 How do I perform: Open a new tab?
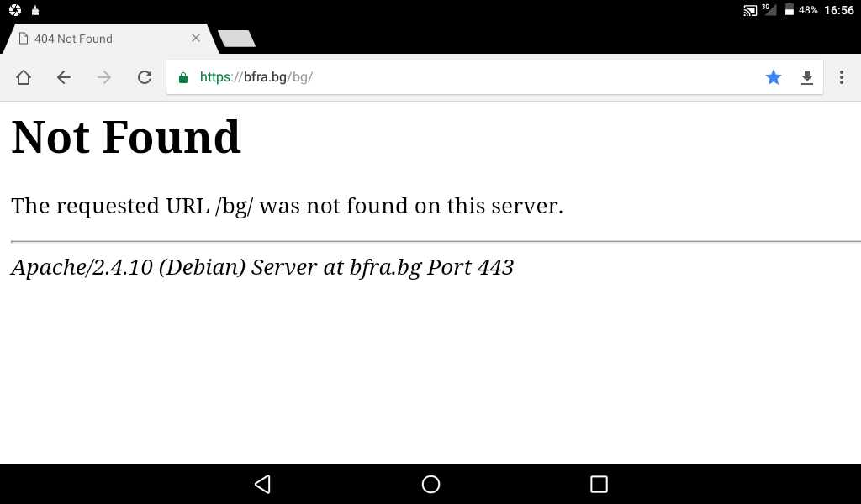click(236, 39)
